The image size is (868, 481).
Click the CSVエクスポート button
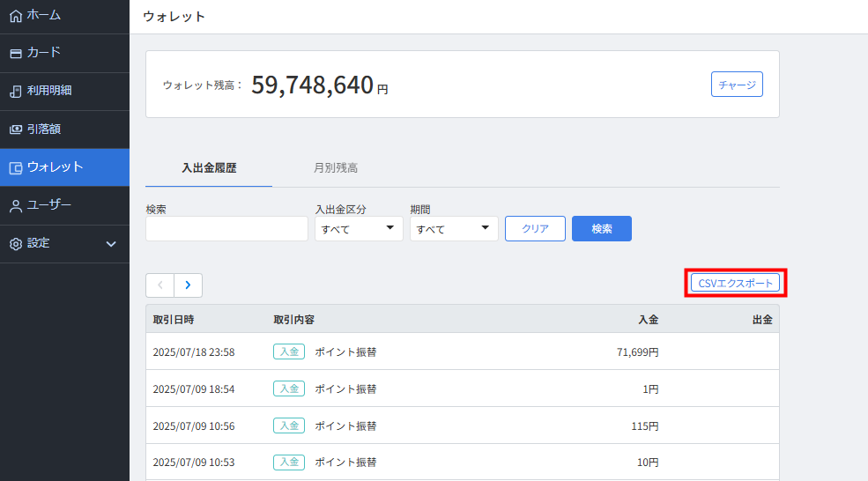coord(735,283)
